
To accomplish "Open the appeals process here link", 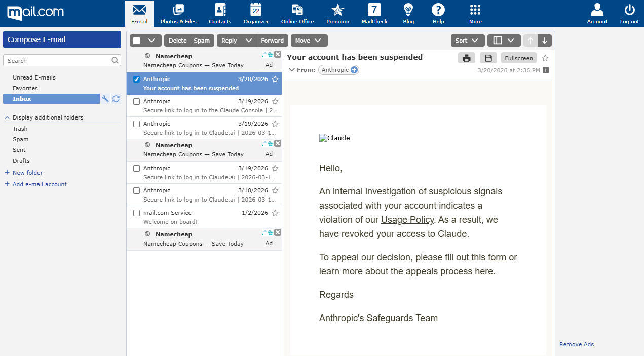I will (484, 271).
